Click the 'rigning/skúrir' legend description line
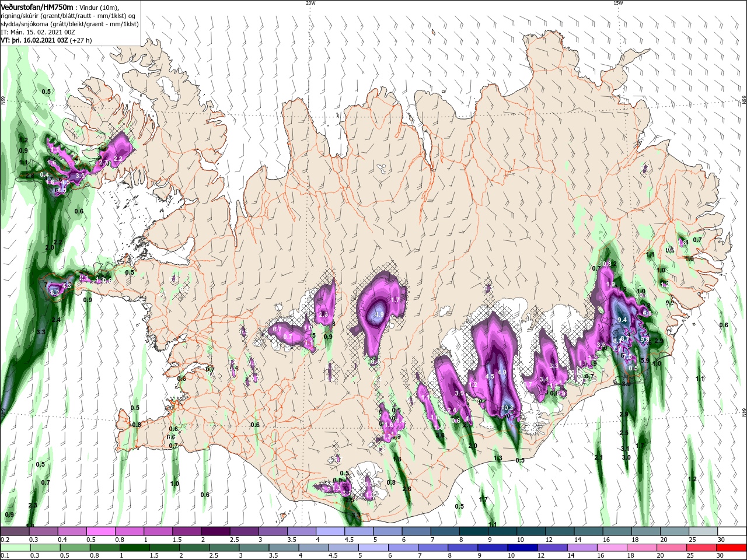747x560 pixels. pos(68,15)
